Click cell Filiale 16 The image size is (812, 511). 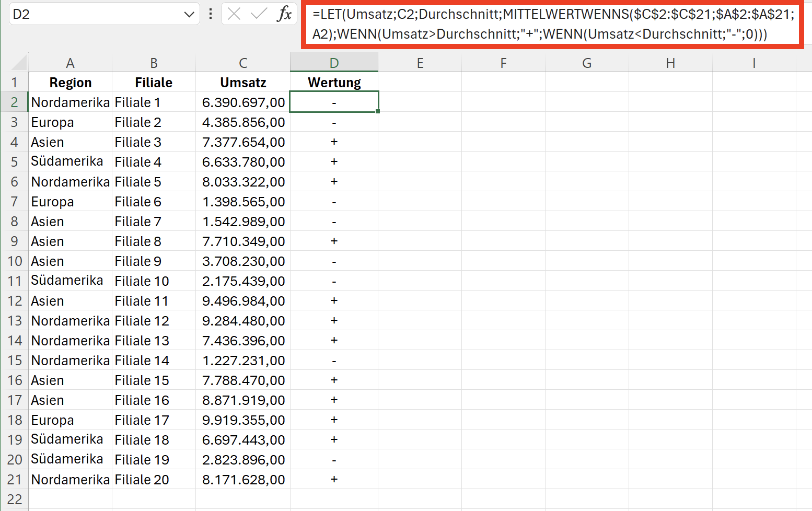(x=154, y=400)
